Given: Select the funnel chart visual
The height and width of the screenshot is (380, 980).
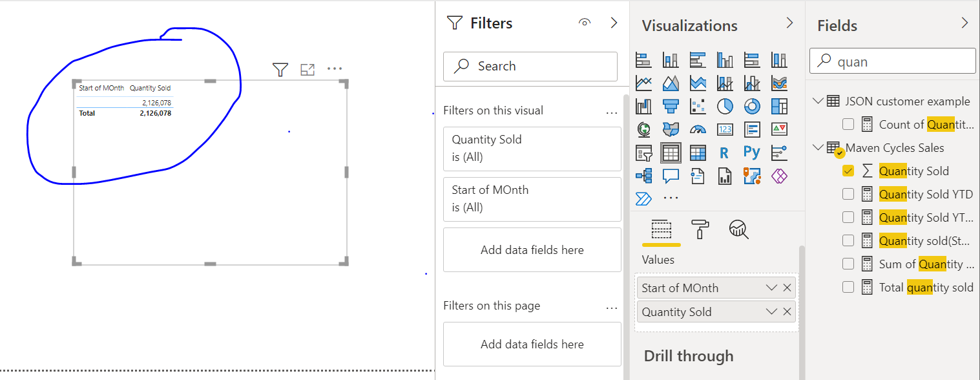Looking at the screenshot, I should tap(671, 106).
